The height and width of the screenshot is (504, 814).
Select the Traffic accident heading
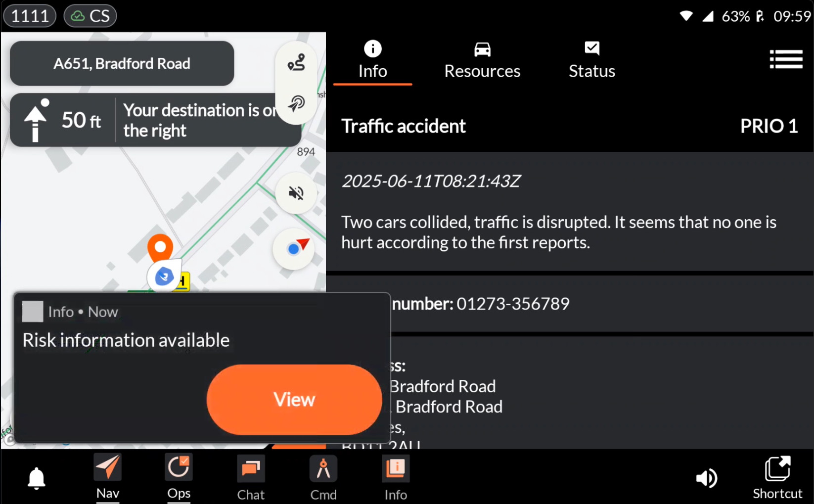pos(403,126)
